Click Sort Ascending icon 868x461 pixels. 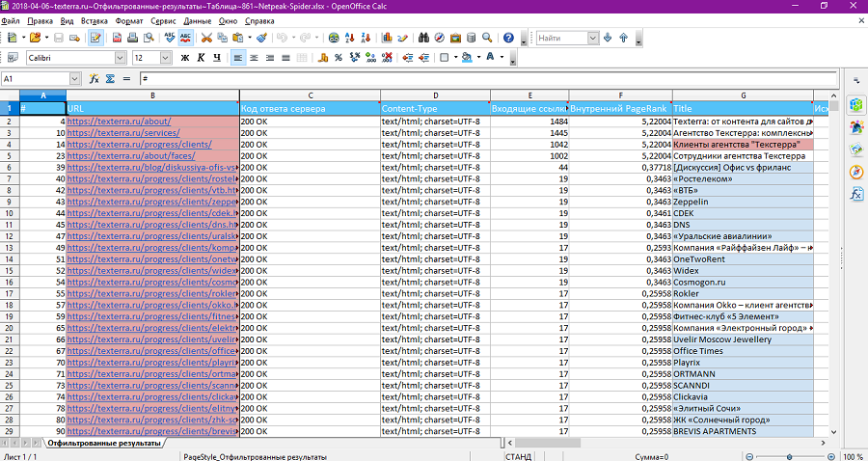(349, 38)
